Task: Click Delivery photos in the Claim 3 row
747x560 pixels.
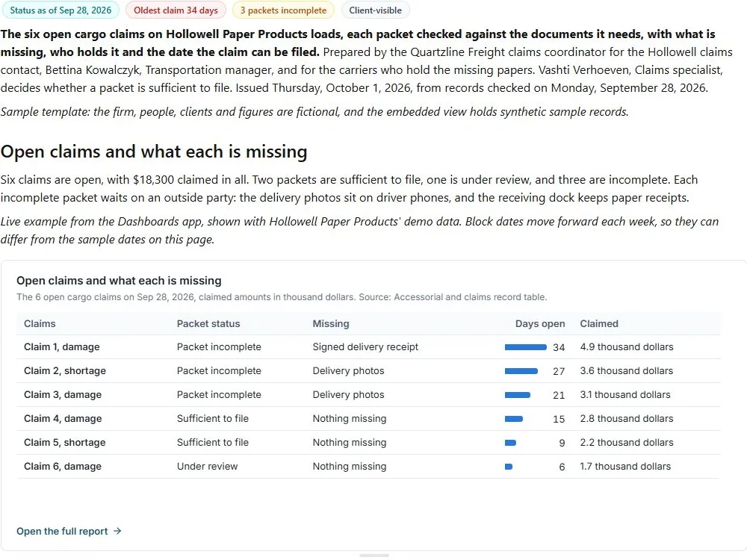Action: click(348, 395)
